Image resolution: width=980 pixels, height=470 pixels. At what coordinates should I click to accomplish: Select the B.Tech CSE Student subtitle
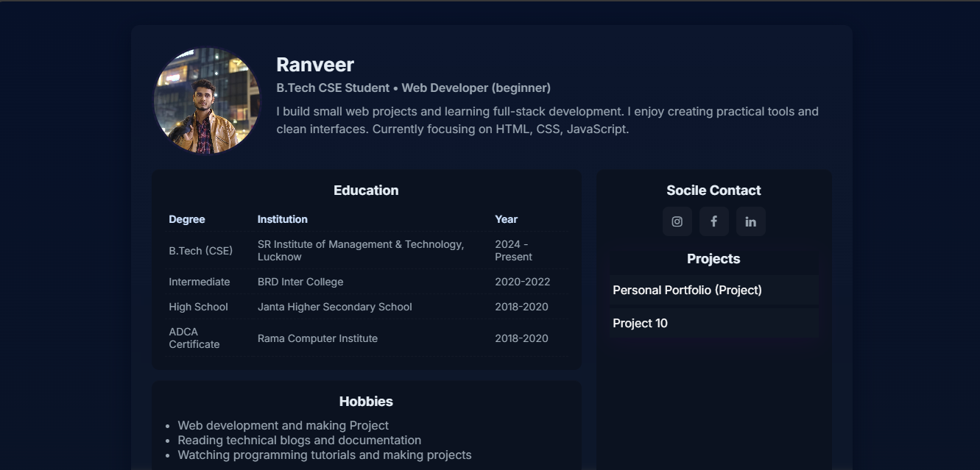click(x=413, y=88)
